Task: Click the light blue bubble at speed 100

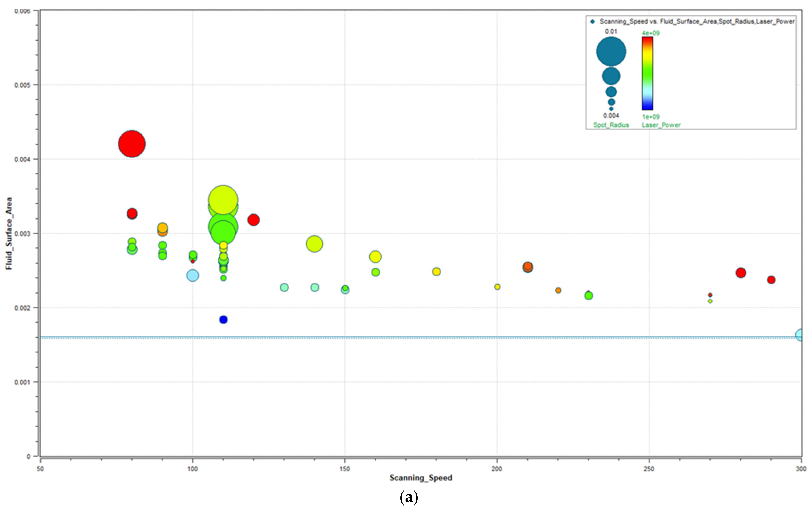Action: 193,275
